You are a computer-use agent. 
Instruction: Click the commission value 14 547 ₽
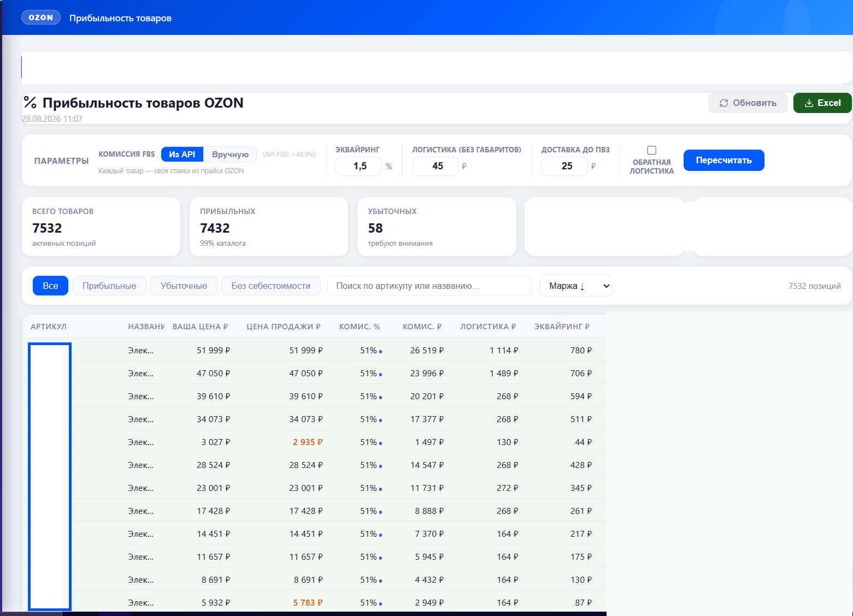click(x=427, y=465)
